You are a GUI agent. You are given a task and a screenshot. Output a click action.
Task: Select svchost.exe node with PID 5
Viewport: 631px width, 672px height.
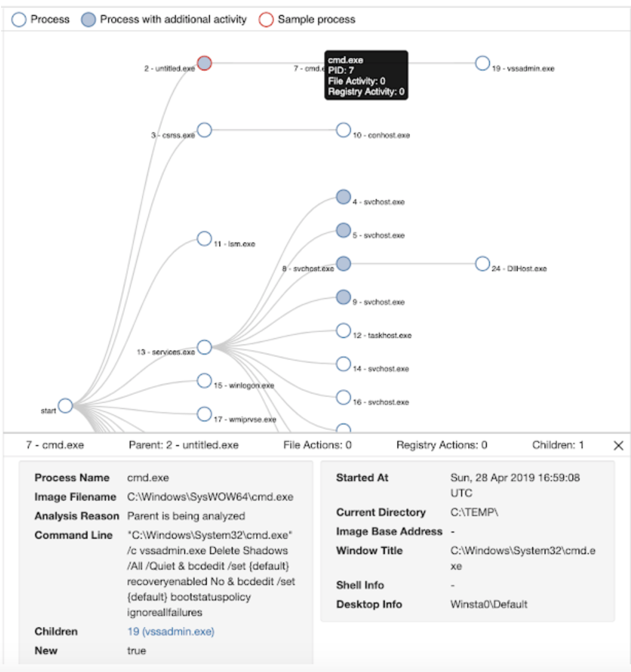coord(343,231)
